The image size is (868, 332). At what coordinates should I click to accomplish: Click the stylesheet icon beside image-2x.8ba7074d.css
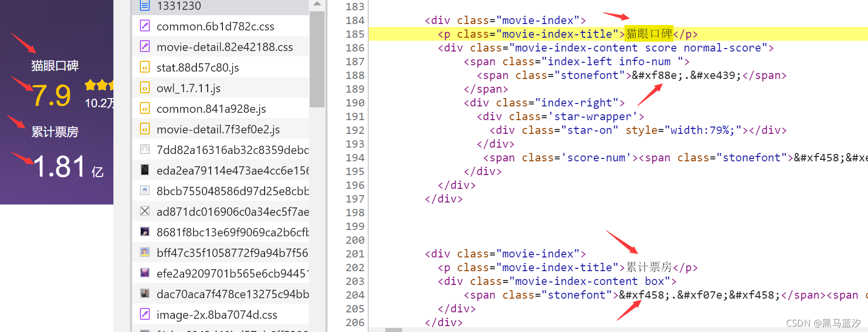(145, 314)
